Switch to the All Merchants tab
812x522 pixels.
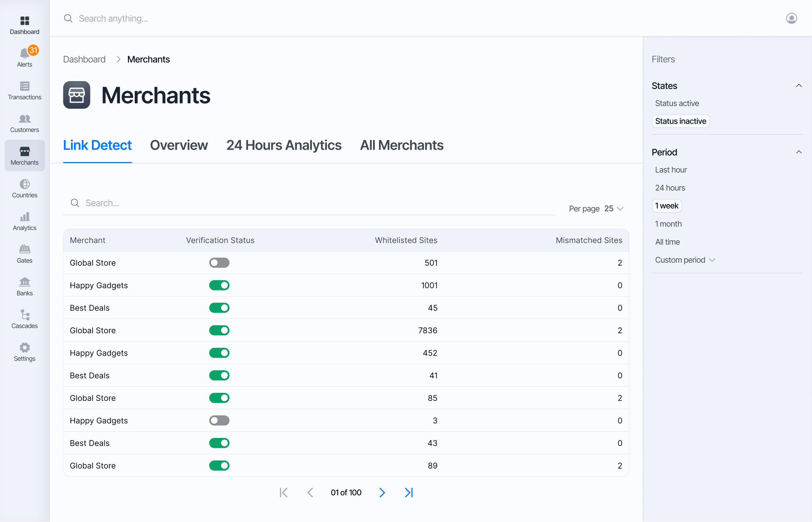(402, 145)
